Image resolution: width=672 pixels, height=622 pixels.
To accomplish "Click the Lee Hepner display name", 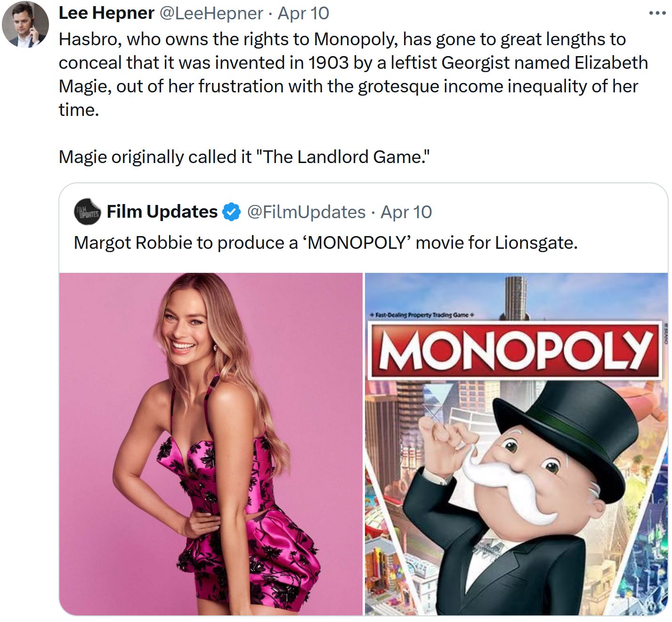I will pyautogui.click(x=106, y=13).
